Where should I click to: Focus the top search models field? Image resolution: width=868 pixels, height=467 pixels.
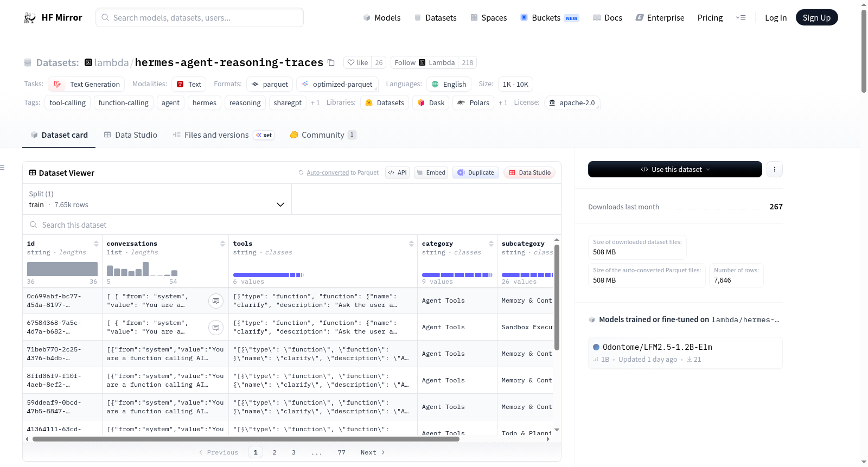[x=200, y=17]
